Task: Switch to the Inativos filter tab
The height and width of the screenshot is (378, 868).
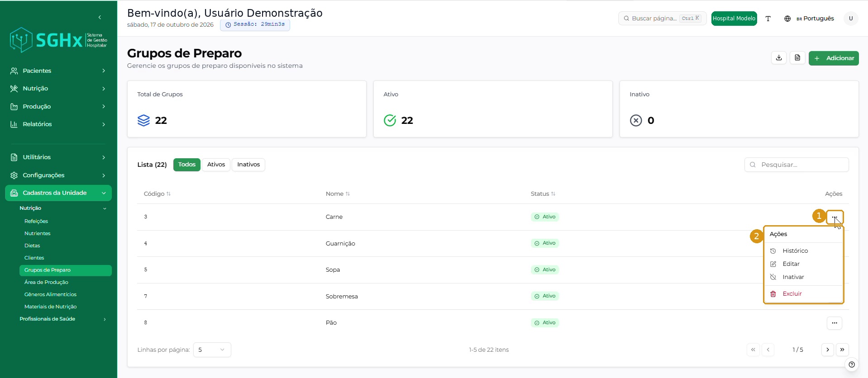Action: tap(248, 165)
